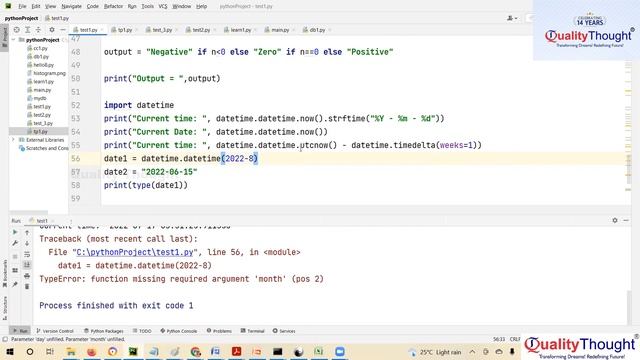Hide the Run tool window

click(x=626, y=220)
